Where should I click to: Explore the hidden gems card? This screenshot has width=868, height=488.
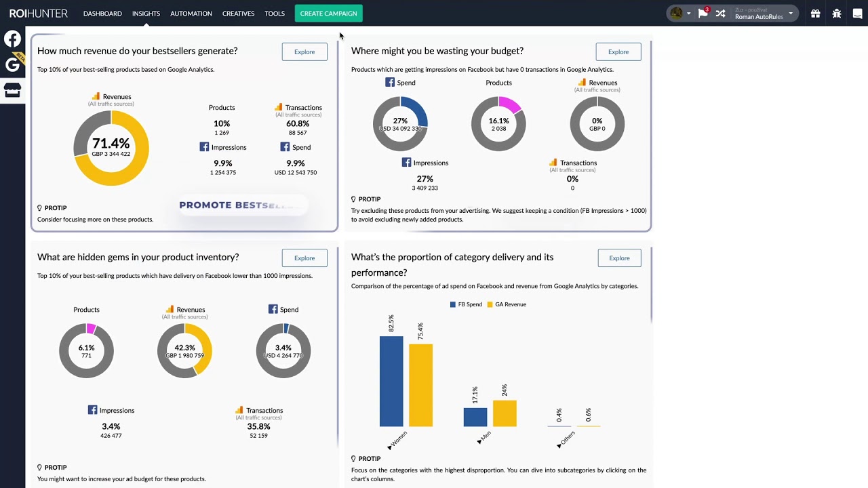tap(304, 258)
